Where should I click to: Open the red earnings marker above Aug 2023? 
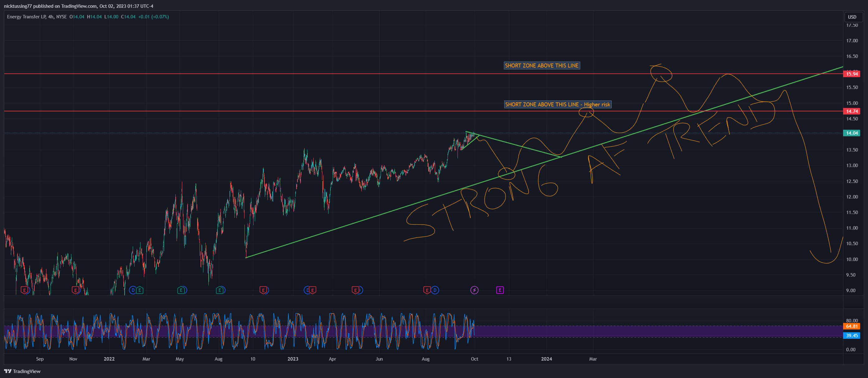[427, 290]
